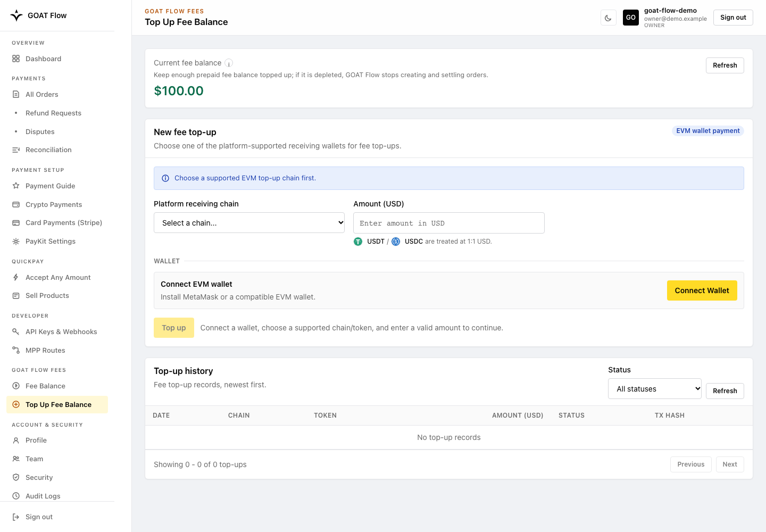
Task: Click Sign out button in header
Action: [x=733, y=18]
